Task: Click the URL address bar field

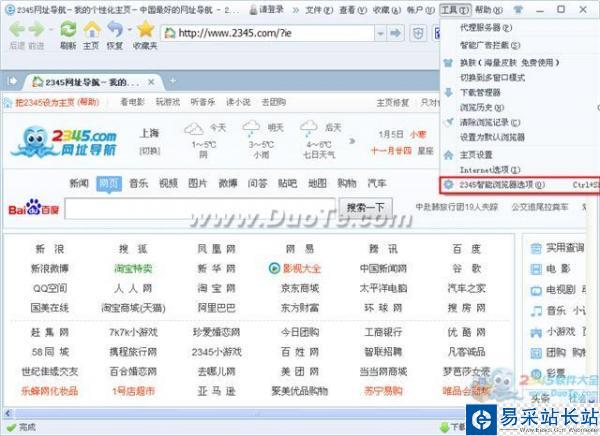Action: coord(267,33)
